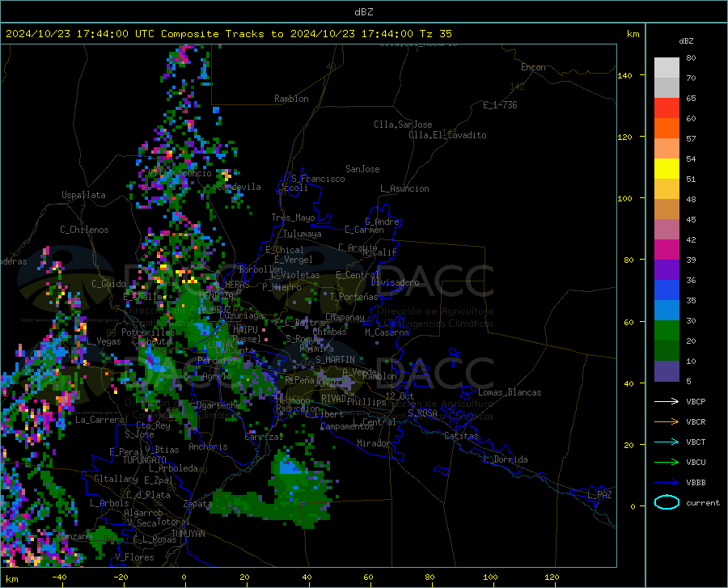Click the E_1-736 map label
This screenshot has width=728, height=588.
500,105
